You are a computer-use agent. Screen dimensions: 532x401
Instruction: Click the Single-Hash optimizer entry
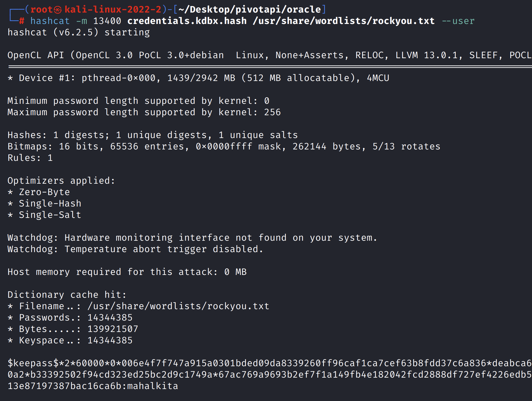(50, 204)
